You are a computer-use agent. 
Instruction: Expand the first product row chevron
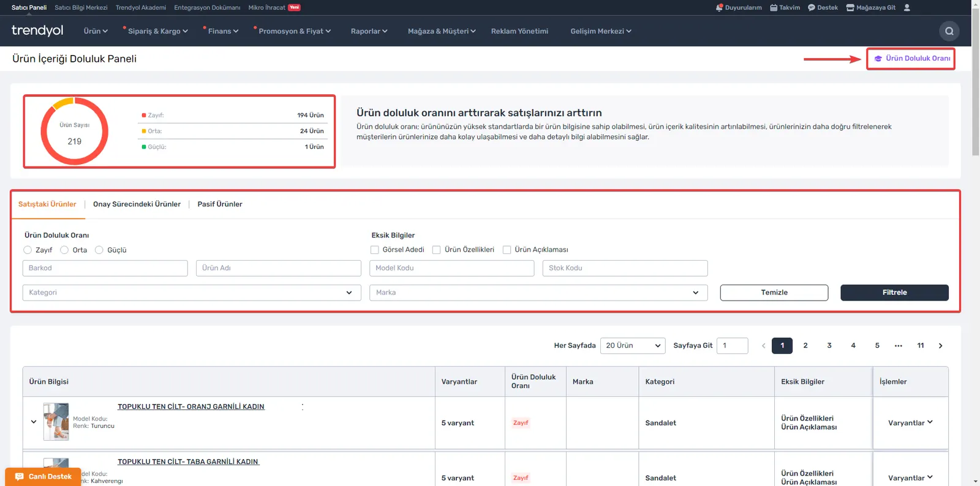point(34,422)
